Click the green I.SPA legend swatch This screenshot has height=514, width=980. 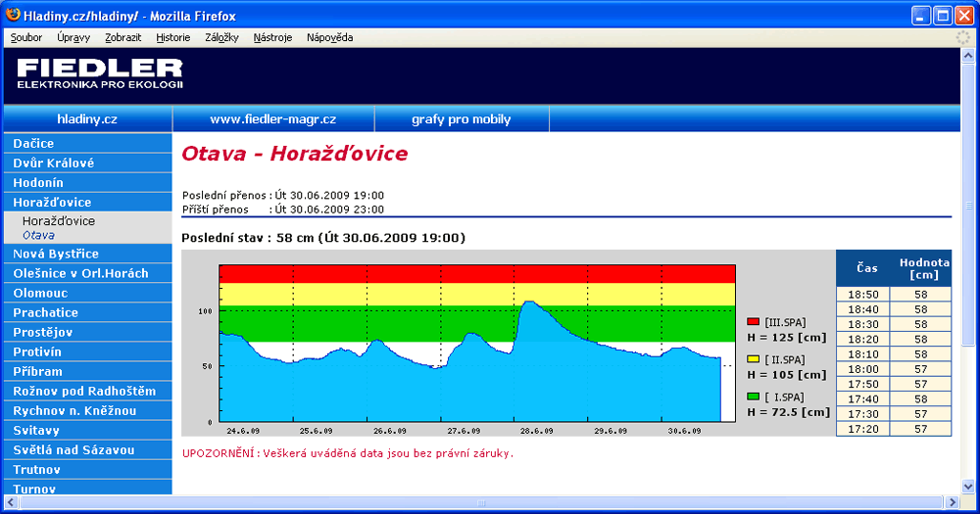pyautogui.click(x=753, y=397)
